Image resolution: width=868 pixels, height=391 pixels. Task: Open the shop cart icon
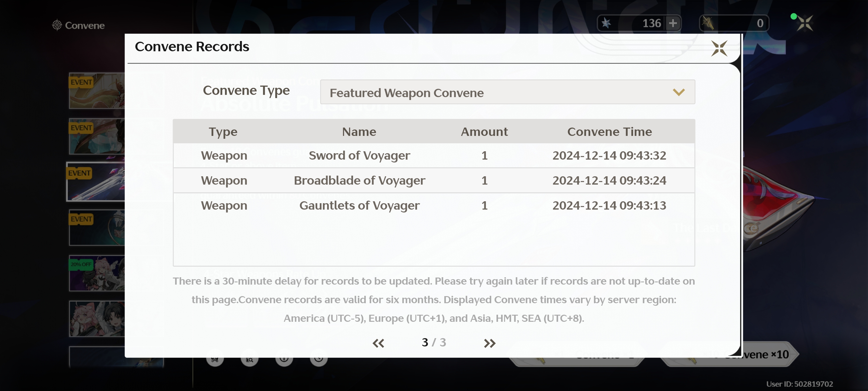(215, 359)
